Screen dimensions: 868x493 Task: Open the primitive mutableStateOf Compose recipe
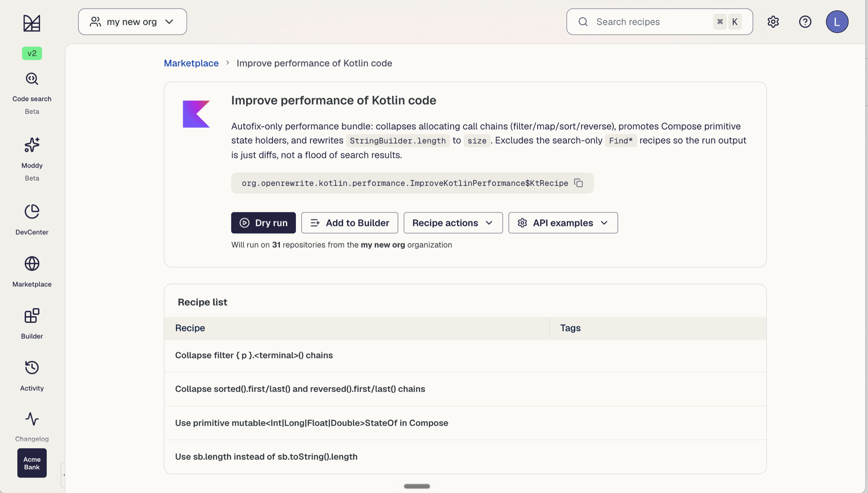point(465,423)
